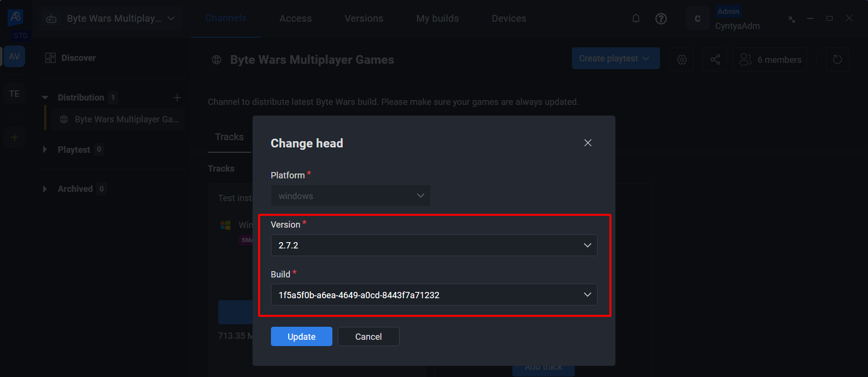Click the compact mode arrows icon
The width and height of the screenshot is (868, 377).
792,19
